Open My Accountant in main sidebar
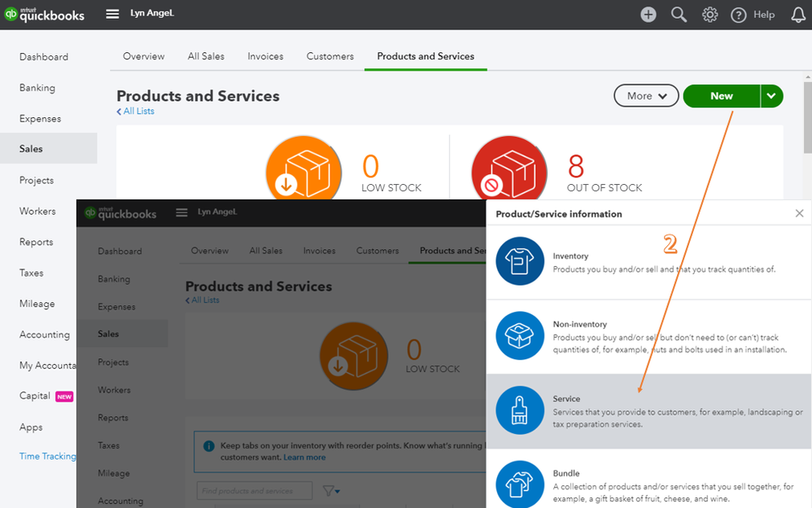Viewport: 812px width, 508px height. click(48, 366)
